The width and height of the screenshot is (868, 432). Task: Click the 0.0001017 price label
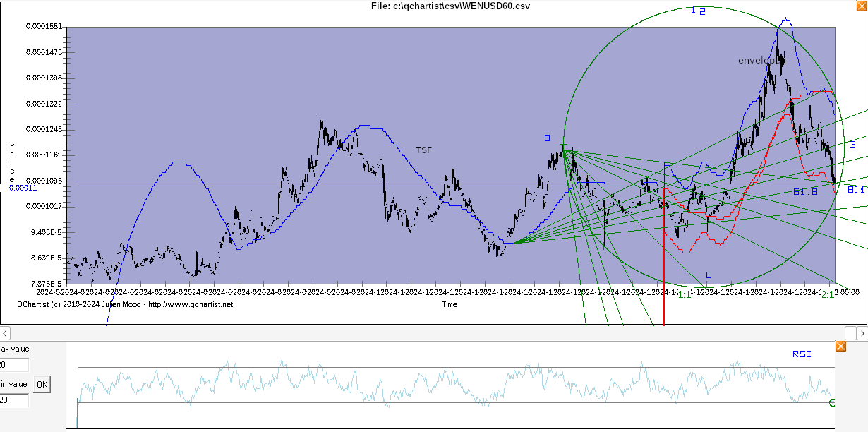(x=44, y=206)
